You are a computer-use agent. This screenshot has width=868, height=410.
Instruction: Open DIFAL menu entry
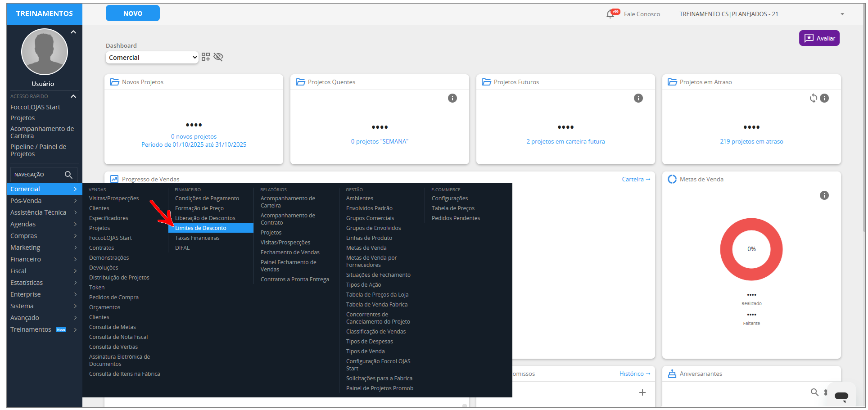click(x=182, y=248)
